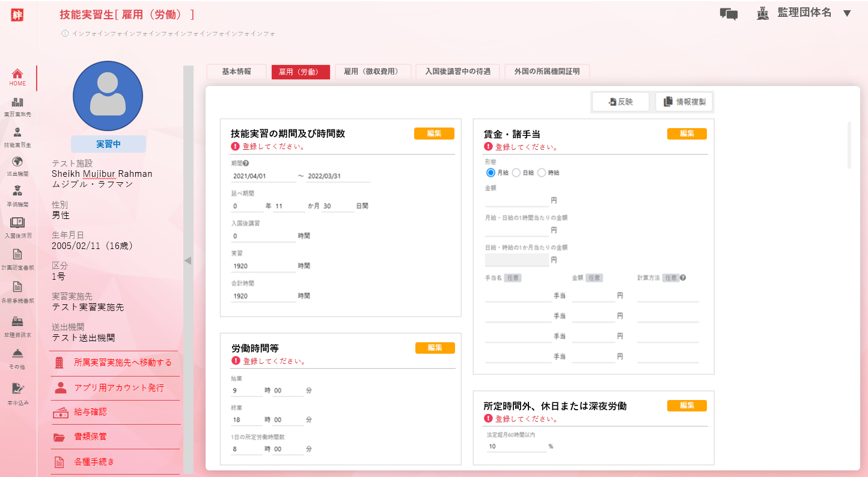Open the 実習実施先 sidebar icon
The image size is (868, 477).
click(17, 103)
